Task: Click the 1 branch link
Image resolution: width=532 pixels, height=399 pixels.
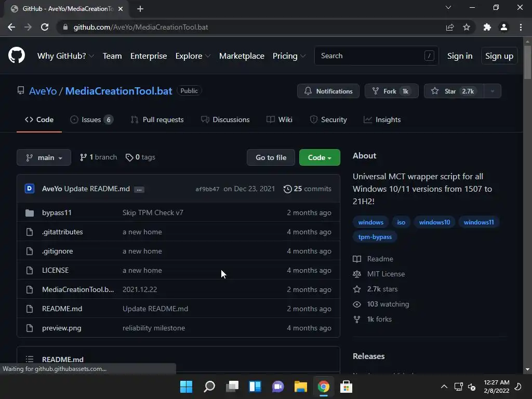Action: click(98, 157)
